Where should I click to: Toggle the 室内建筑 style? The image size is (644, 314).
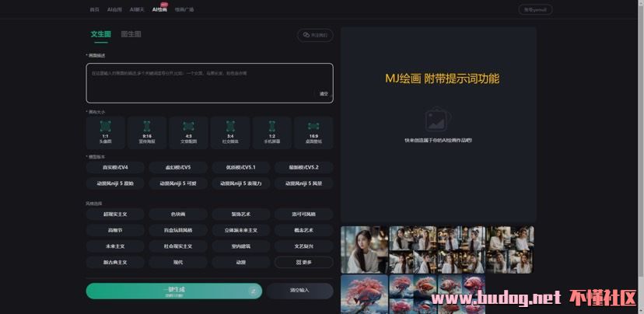240,246
